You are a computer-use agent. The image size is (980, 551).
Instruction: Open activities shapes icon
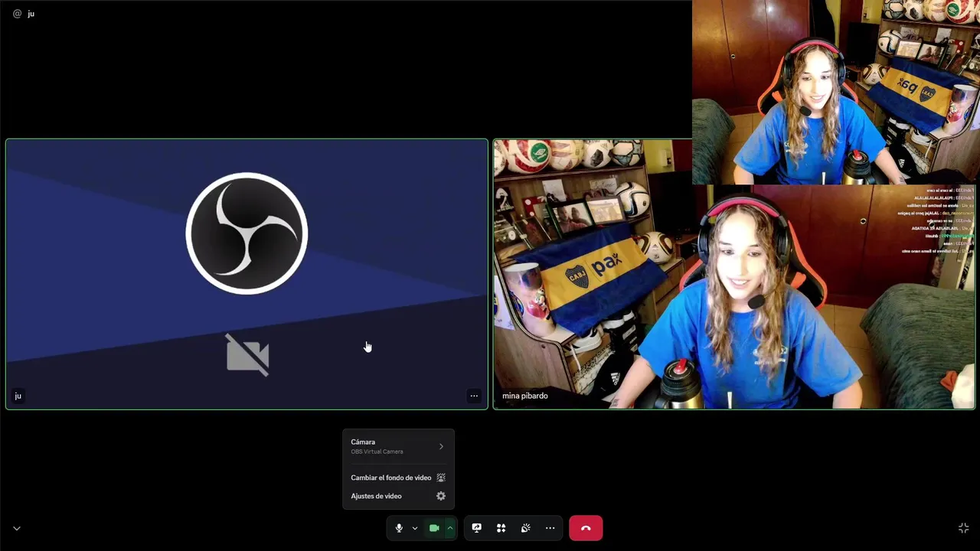pyautogui.click(x=501, y=528)
